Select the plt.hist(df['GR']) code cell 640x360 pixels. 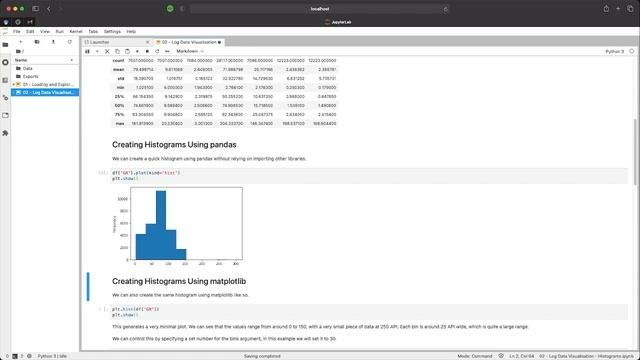click(369, 312)
